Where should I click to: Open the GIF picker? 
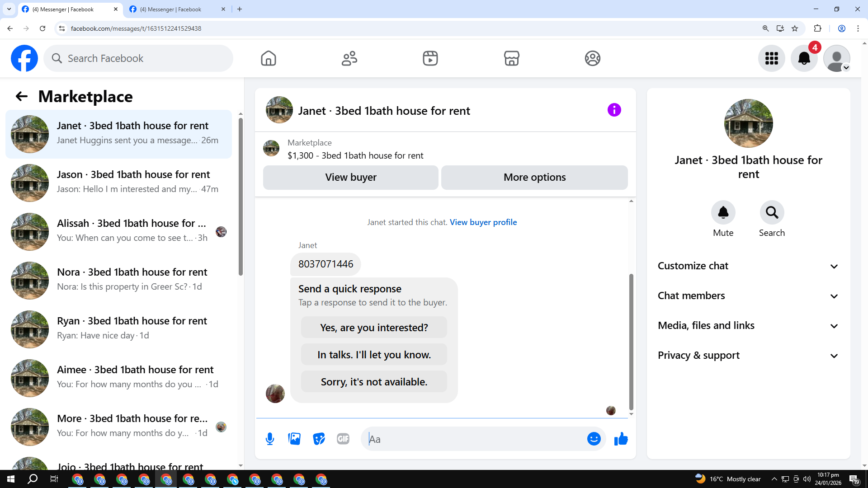343,439
